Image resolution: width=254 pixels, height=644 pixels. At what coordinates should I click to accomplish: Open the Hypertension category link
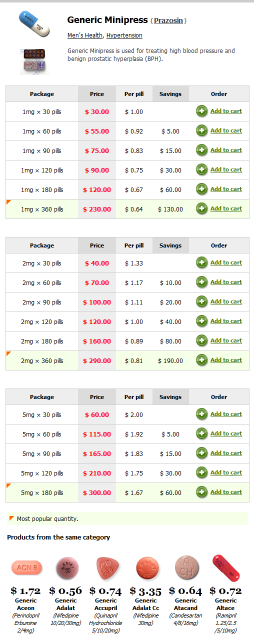pyautogui.click(x=124, y=35)
